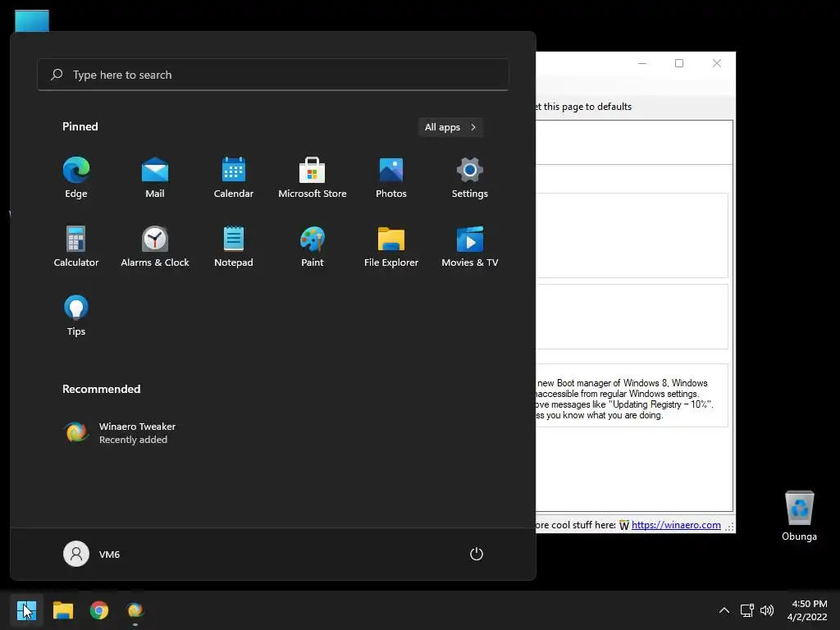Show hidden tray icons chevron
The width and height of the screenshot is (840, 630).
724,610
